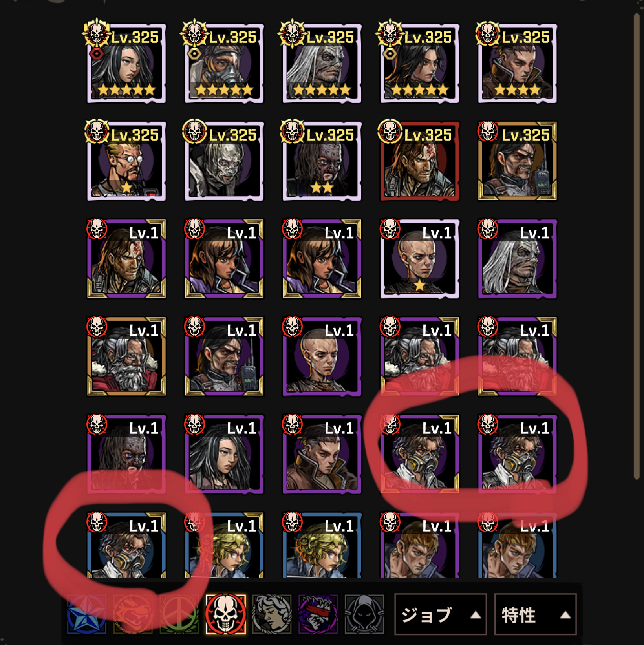Viewport: 644px width, 645px height.
Task: Select Lv.1 bald hero with one star
Action: [x=420, y=259]
